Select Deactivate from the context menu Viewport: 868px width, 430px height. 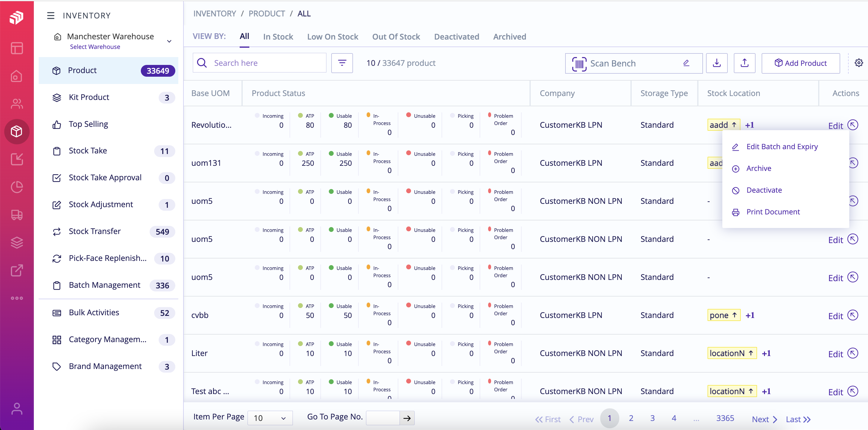[764, 190]
